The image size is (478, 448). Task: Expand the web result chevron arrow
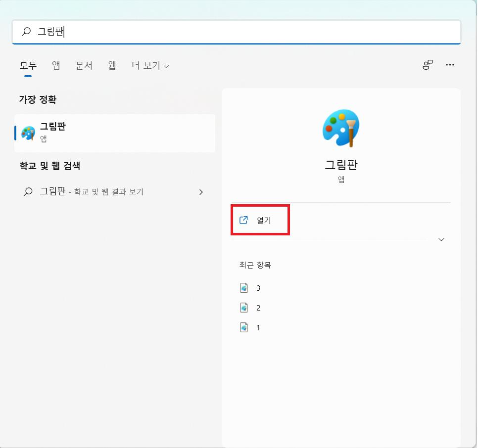coord(201,192)
